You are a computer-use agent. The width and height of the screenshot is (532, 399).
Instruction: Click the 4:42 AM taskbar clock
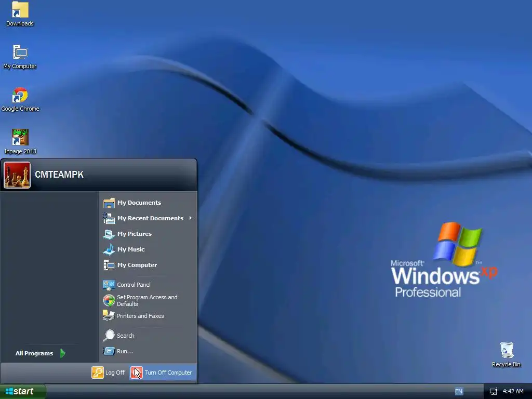pyautogui.click(x=513, y=391)
